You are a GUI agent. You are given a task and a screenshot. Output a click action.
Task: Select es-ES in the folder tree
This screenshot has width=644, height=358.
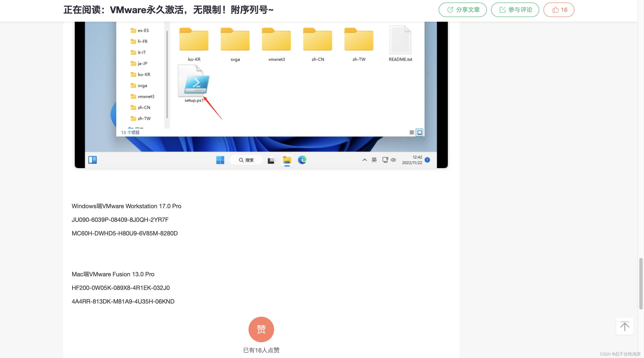140,30
